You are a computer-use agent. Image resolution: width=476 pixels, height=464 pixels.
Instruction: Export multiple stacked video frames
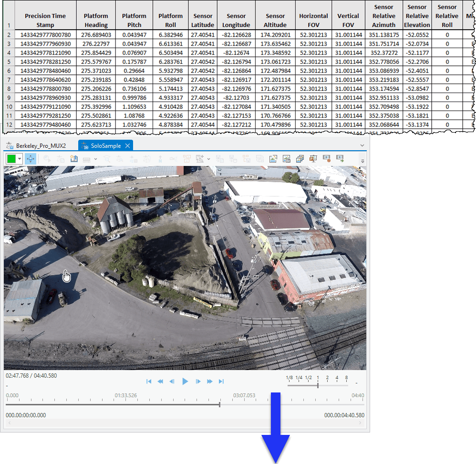point(300,159)
